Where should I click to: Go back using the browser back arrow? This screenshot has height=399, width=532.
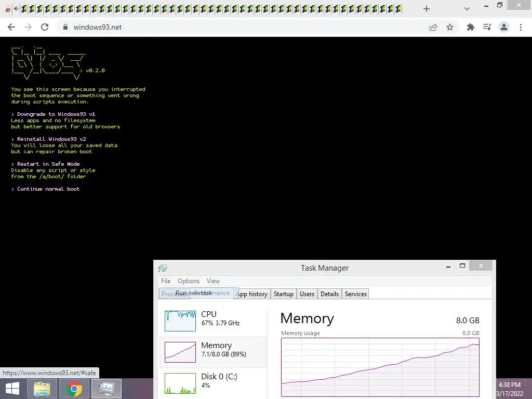tap(11, 27)
